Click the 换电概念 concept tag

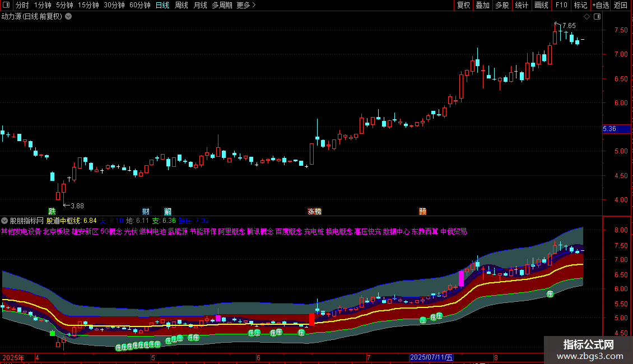click(339, 232)
